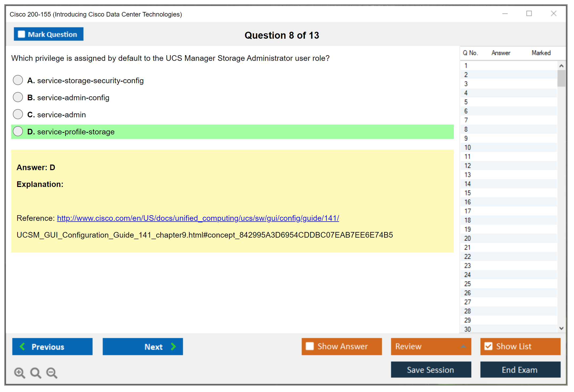Uncheck the Show List checkbox
The image size is (574, 392).
(488, 346)
